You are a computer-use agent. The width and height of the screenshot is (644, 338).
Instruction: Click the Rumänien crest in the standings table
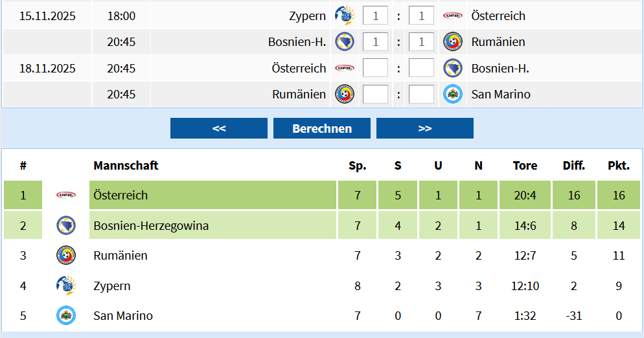tap(66, 256)
